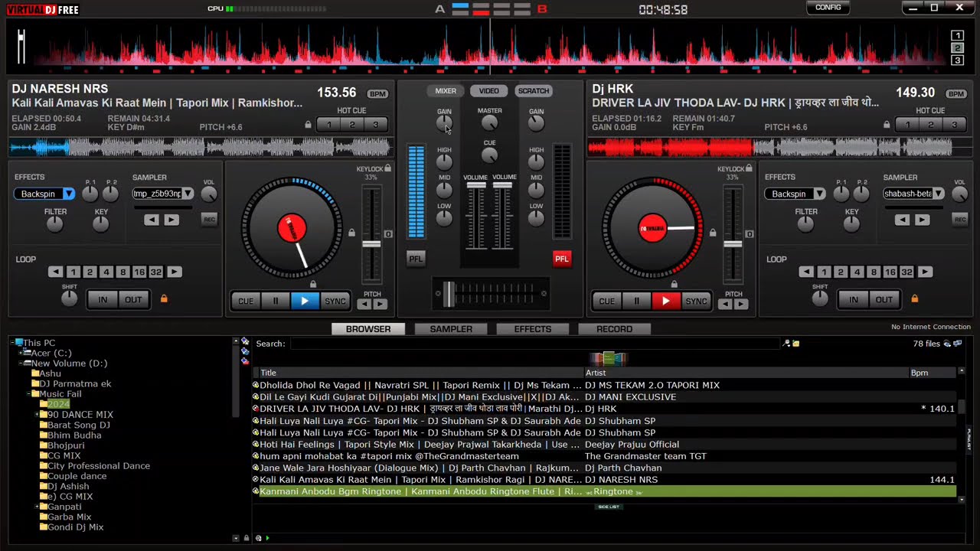
Task: Toggle the red right PFL button
Action: click(x=562, y=259)
